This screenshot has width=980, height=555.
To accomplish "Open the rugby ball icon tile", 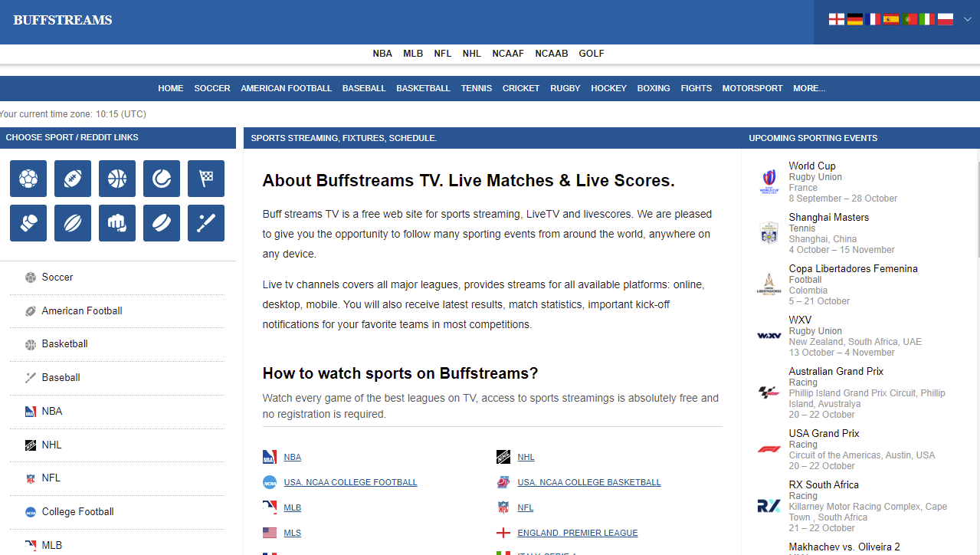I will pos(73,223).
